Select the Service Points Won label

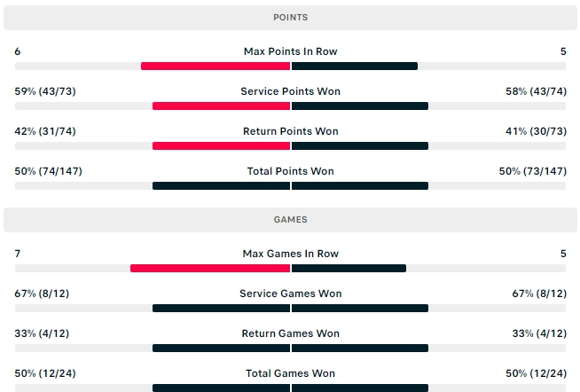click(290, 91)
